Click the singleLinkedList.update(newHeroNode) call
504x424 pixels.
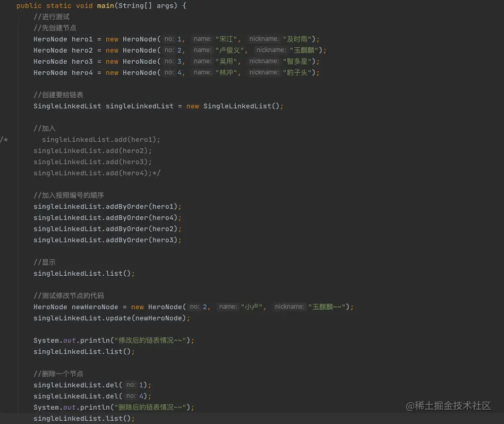point(112,318)
